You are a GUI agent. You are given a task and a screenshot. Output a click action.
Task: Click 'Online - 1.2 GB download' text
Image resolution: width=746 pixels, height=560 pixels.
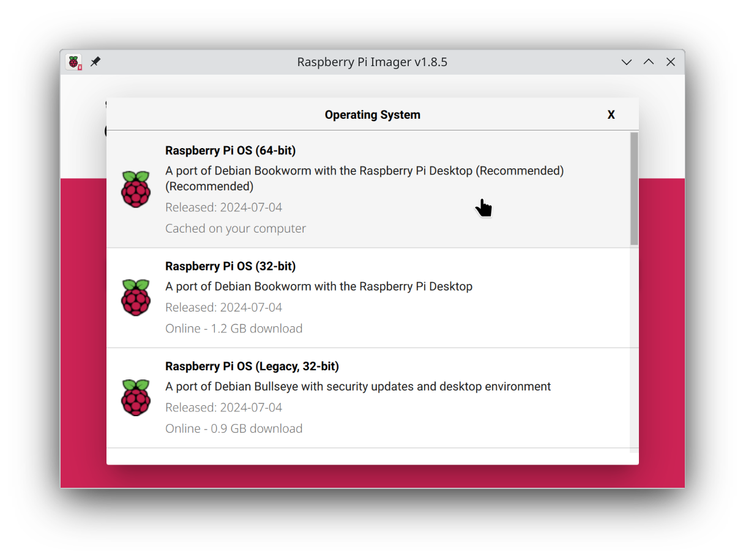(234, 329)
